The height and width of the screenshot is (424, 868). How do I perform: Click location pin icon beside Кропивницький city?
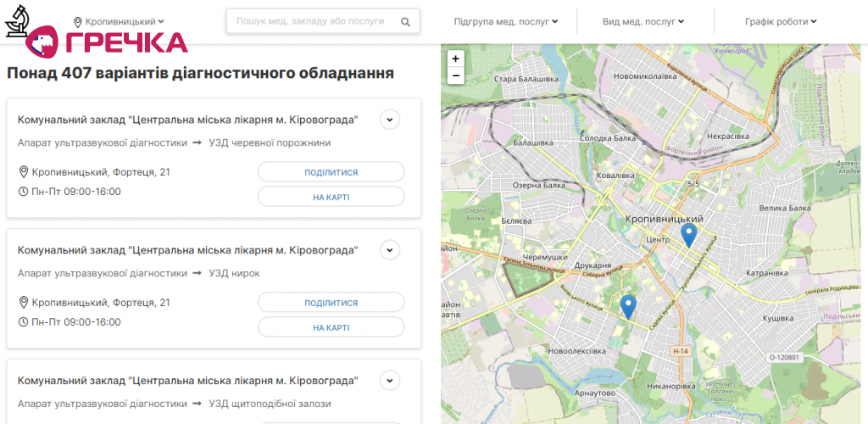(x=78, y=21)
